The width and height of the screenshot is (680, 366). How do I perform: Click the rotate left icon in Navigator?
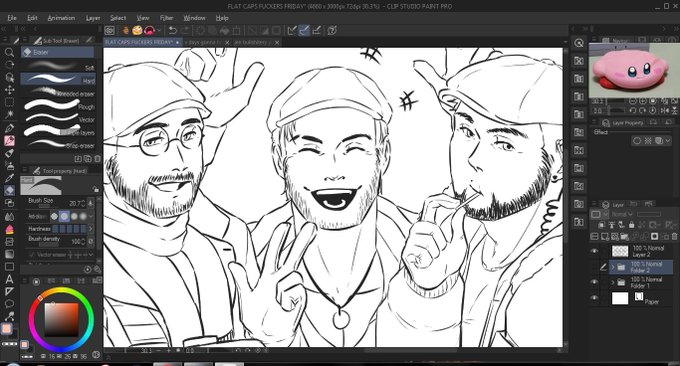(633, 111)
